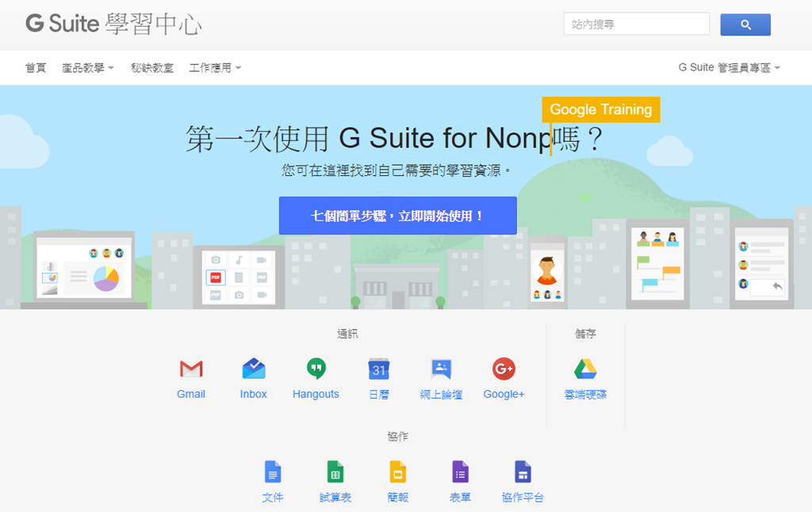The image size is (812, 512).
Task: Click the 協作平台 text link
Action: (x=523, y=498)
